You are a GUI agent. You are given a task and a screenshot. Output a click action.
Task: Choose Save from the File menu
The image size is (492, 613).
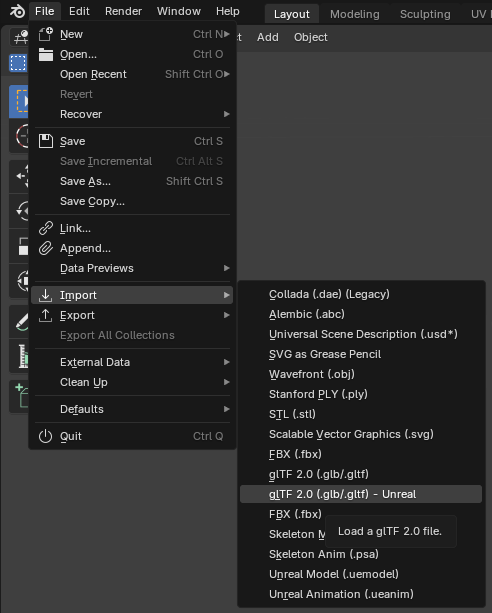click(x=132, y=141)
